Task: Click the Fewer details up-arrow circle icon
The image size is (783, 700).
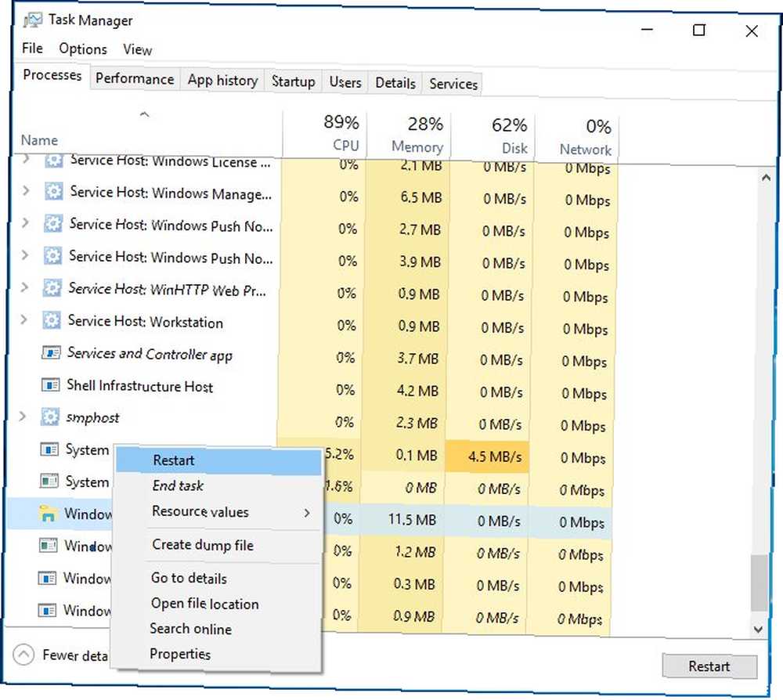Action: click(23, 655)
